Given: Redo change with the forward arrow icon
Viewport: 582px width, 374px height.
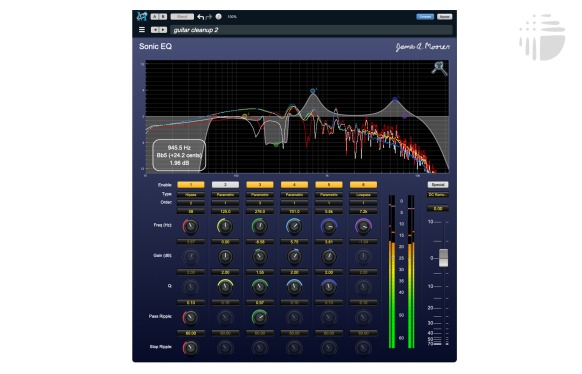Looking at the screenshot, I should coord(209,17).
